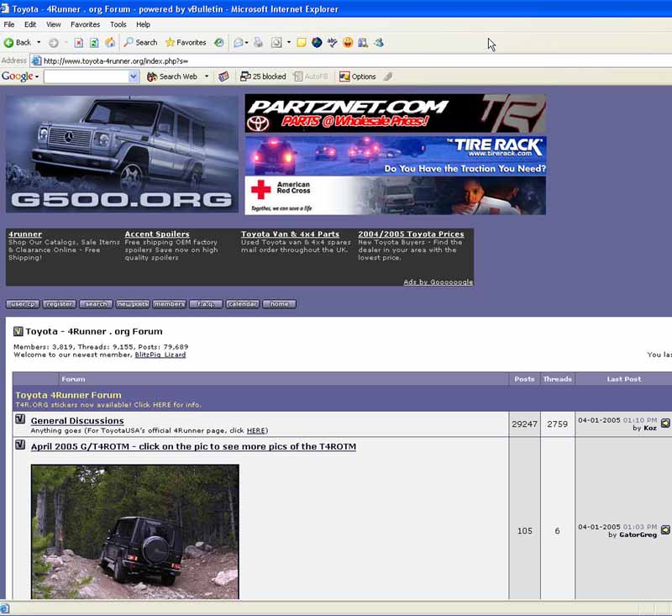672x616 pixels.
Task: Click the disabled AutoFill button
Action: [311, 76]
